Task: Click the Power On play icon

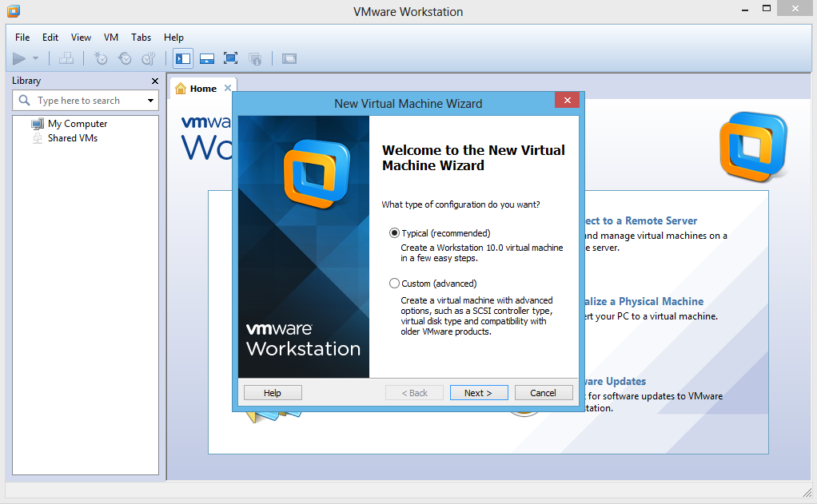Action: point(19,59)
